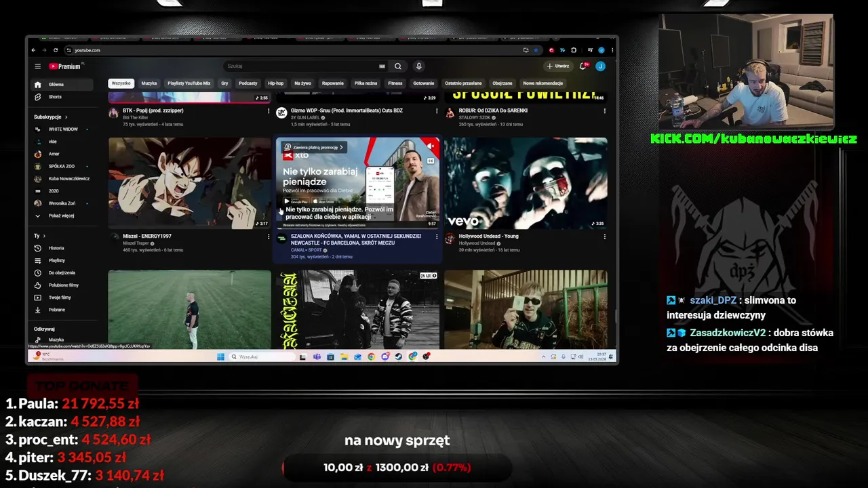The image size is (868, 488).
Task: Open Kuba Nowaczkiewicz subscription channel
Action: [62, 178]
